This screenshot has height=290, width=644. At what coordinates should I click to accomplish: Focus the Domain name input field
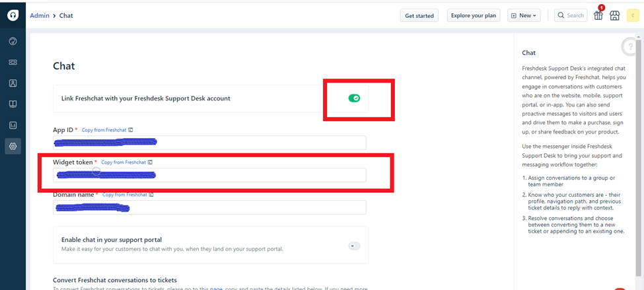click(x=209, y=207)
